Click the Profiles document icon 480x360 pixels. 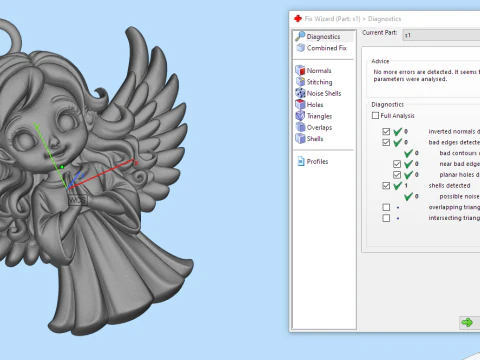301,161
